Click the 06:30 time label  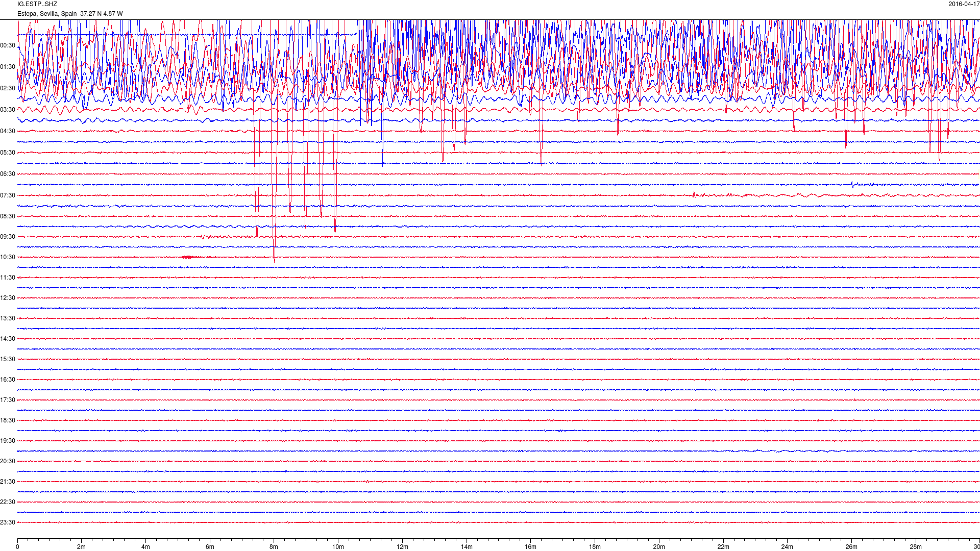coord(8,174)
